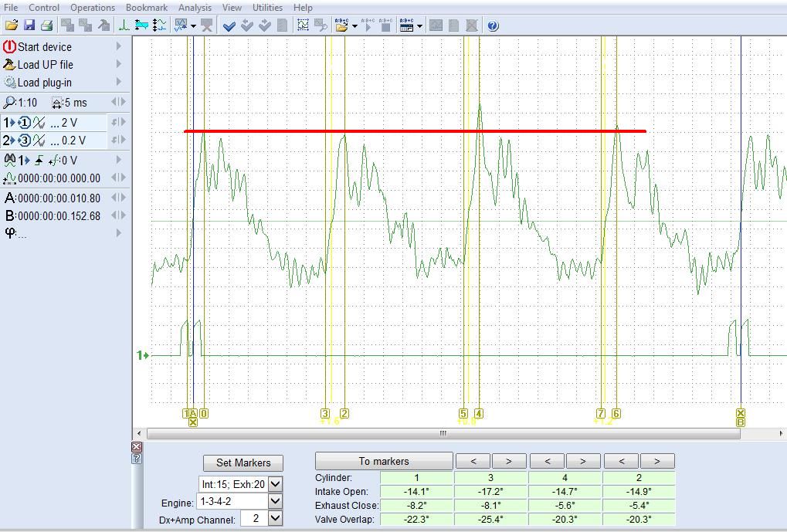Open help via blue question mark icon

point(493,25)
